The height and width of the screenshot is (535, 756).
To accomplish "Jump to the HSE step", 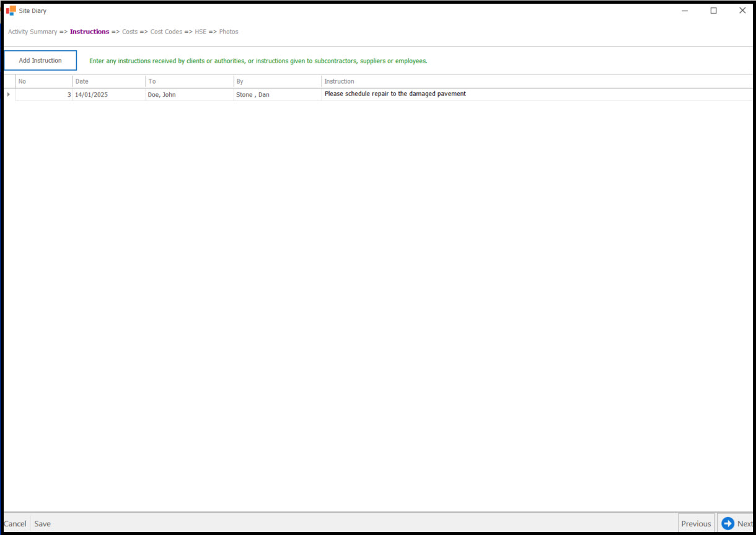I will coord(200,32).
